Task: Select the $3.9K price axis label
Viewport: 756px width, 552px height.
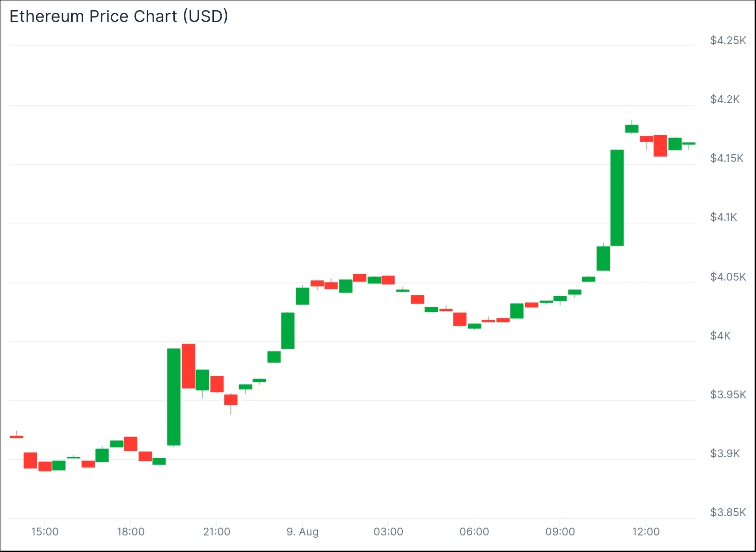Action: pyautogui.click(x=725, y=454)
